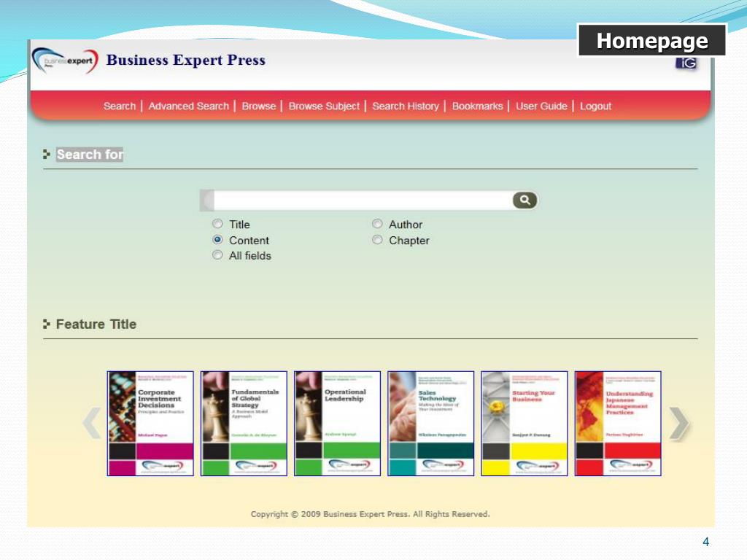The height and width of the screenshot is (560, 747).
Task: Select the Chapter radio button
Action: tap(377, 239)
